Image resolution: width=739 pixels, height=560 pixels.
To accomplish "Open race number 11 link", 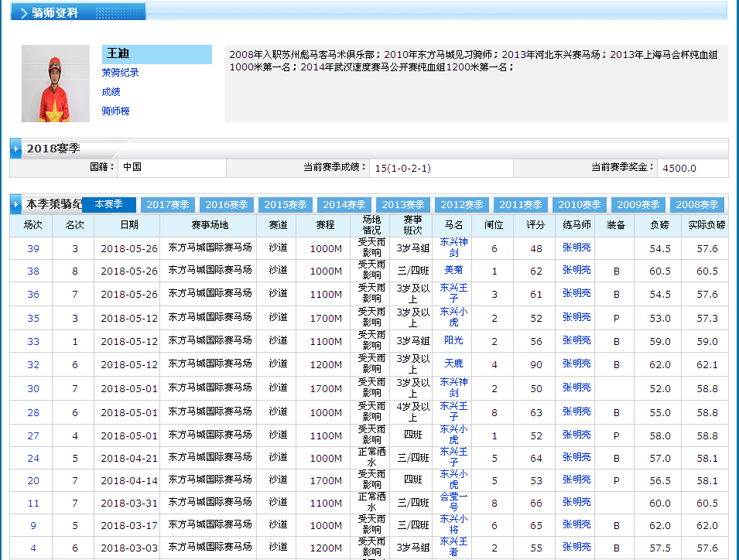I will pyautogui.click(x=33, y=504).
